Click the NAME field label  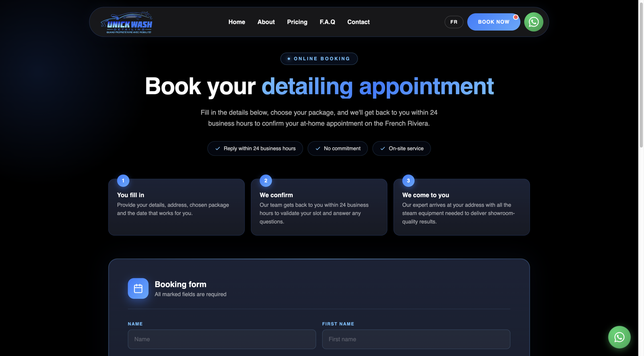(135, 324)
